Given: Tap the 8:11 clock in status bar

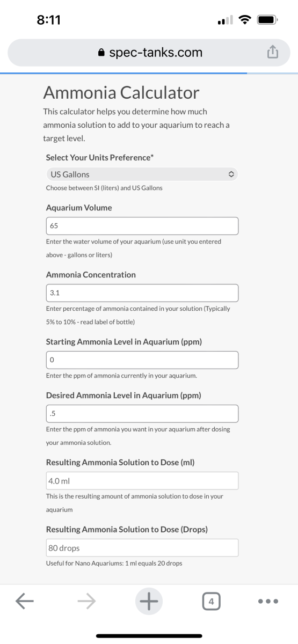Looking at the screenshot, I should [49, 20].
